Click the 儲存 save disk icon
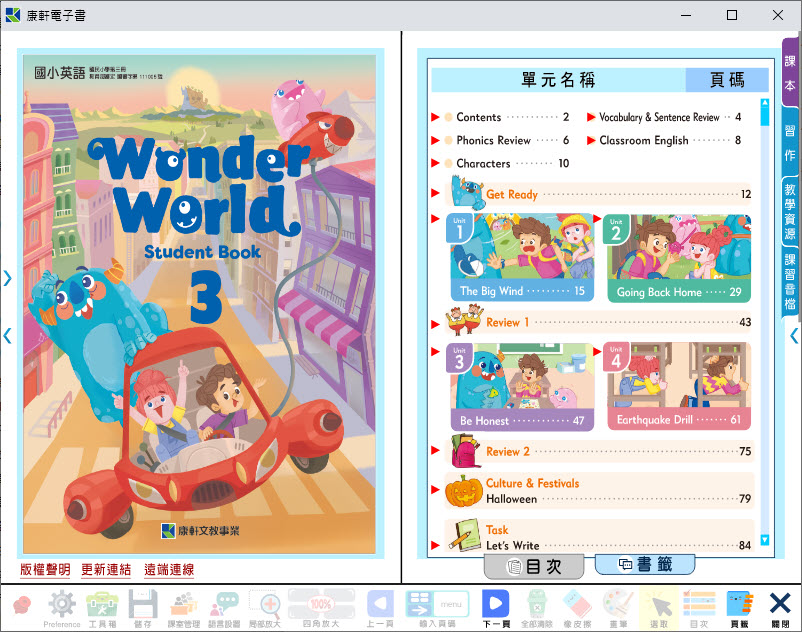The height and width of the screenshot is (632, 802). 143,605
